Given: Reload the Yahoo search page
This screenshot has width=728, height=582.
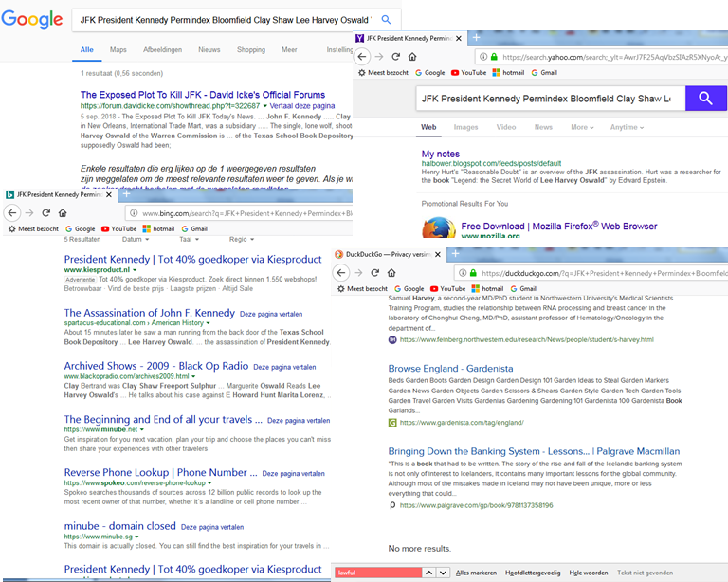Looking at the screenshot, I should [395, 57].
